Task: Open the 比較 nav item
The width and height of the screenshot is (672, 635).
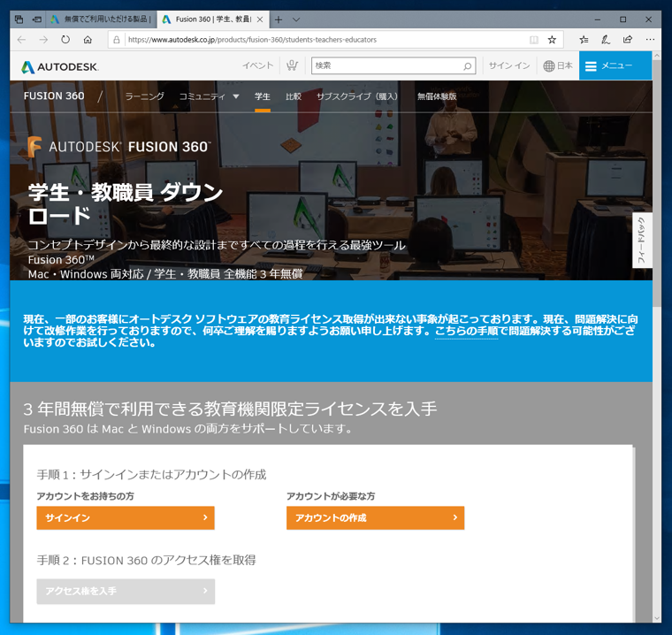Action: tap(294, 96)
